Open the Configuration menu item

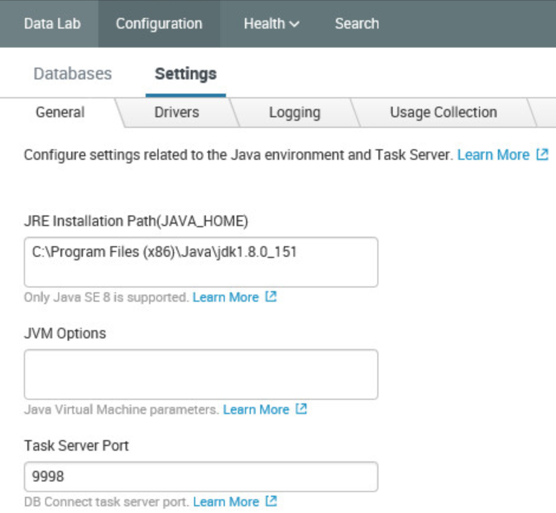(x=159, y=24)
